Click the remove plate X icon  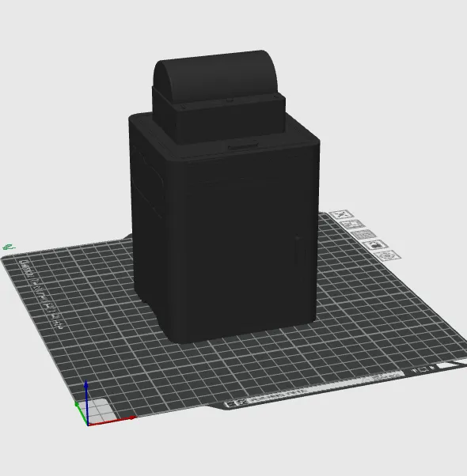tap(341, 214)
